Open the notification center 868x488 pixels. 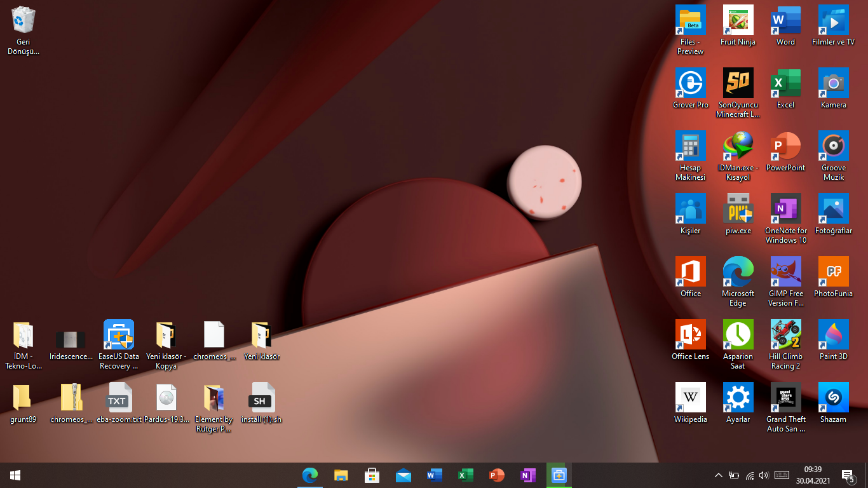click(x=848, y=475)
